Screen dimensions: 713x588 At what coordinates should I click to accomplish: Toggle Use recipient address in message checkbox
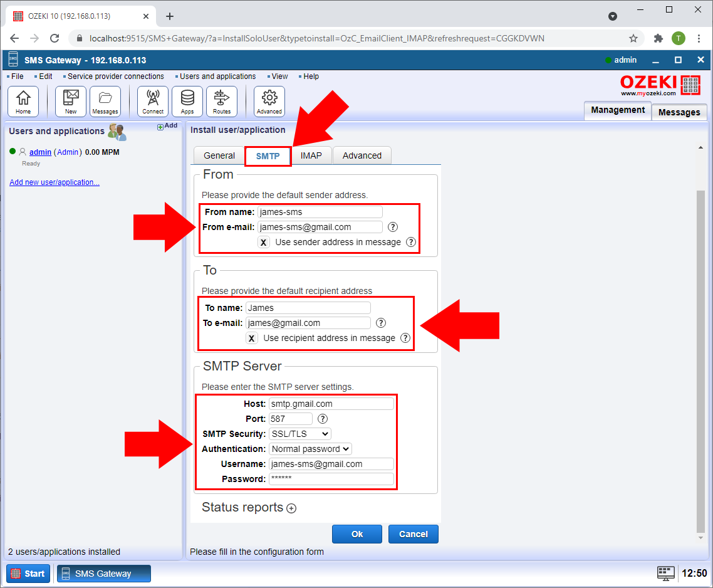251,338
